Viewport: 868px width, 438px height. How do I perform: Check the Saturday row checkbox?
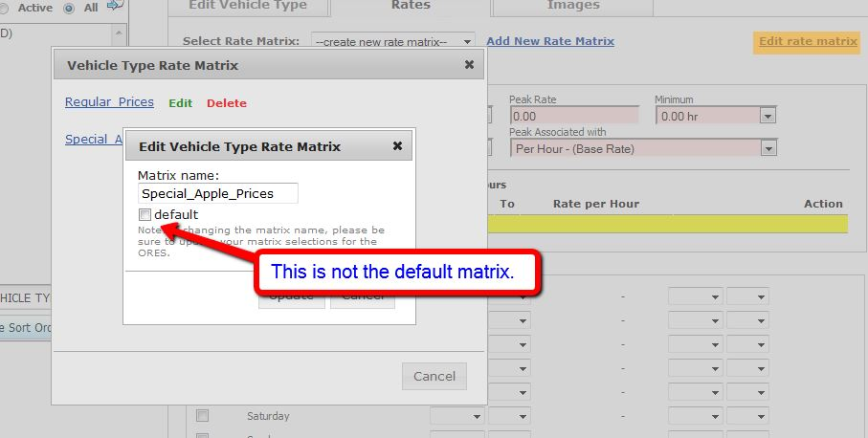click(202, 416)
